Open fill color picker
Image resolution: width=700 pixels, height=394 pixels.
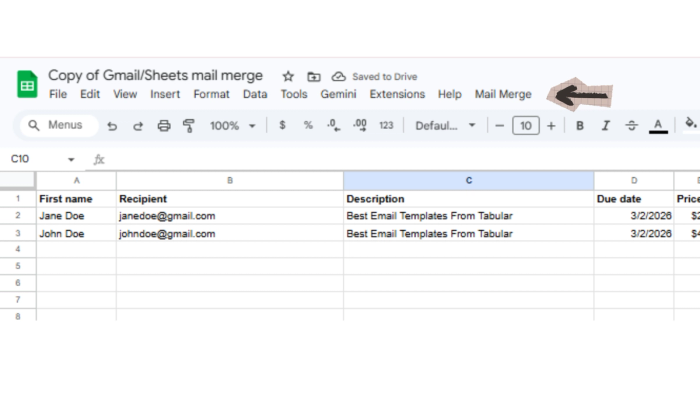tap(691, 124)
